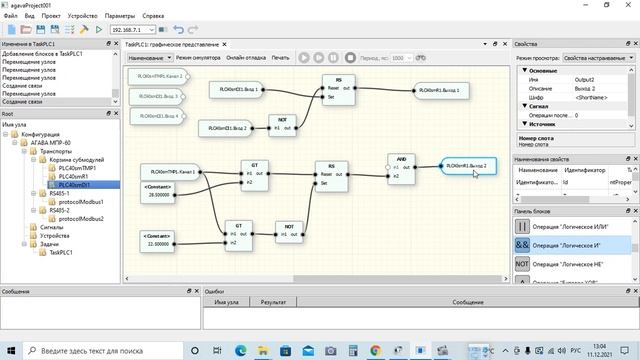The width and height of the screenshot is (640, 360).
Task: Click the Имя узла column header in Ошибки
Action: [x=226, y=302]
